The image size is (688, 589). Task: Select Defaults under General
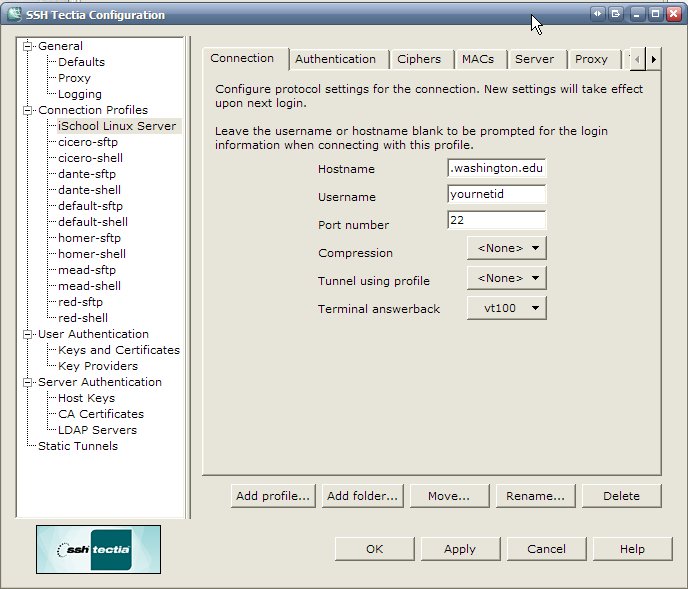click(82, 62)
